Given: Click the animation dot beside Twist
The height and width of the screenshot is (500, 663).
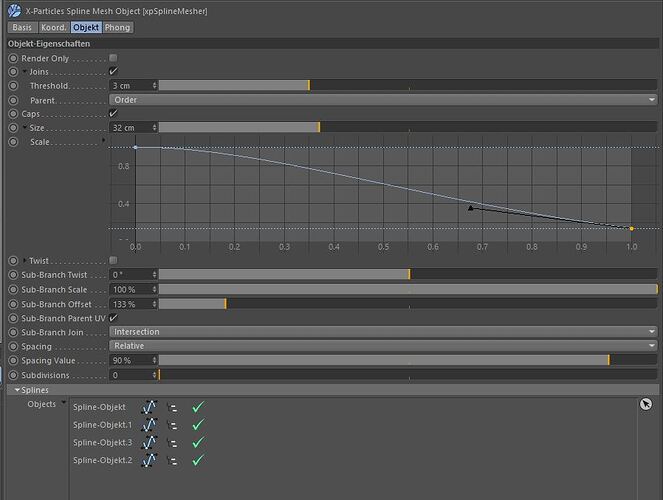Looking at the screenshot, I should point(13,261).
